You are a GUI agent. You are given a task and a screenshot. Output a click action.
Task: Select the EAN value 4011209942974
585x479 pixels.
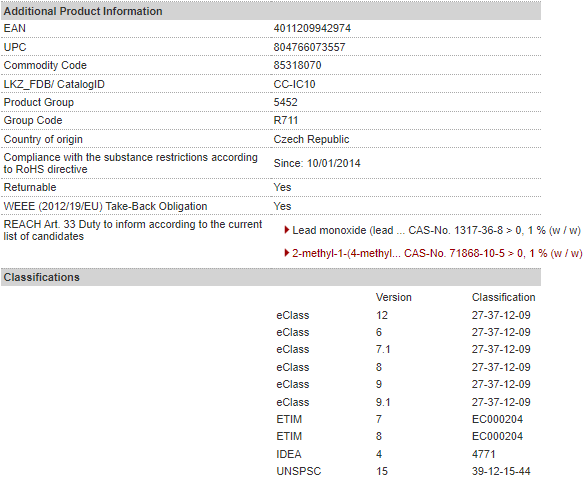[312, 28]
